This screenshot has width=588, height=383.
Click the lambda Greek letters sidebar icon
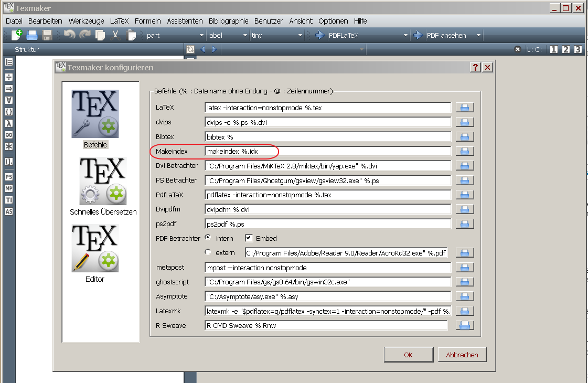[9, 123]
